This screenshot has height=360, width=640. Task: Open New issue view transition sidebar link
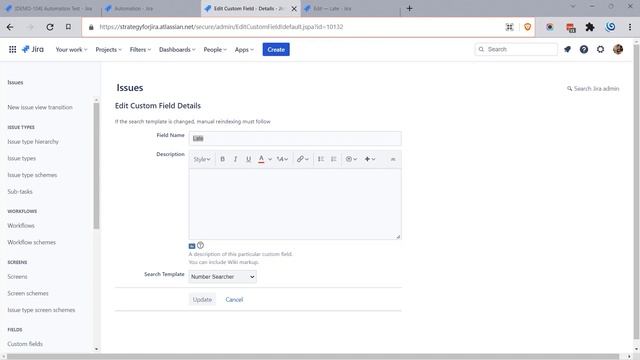tap(40, 107)
